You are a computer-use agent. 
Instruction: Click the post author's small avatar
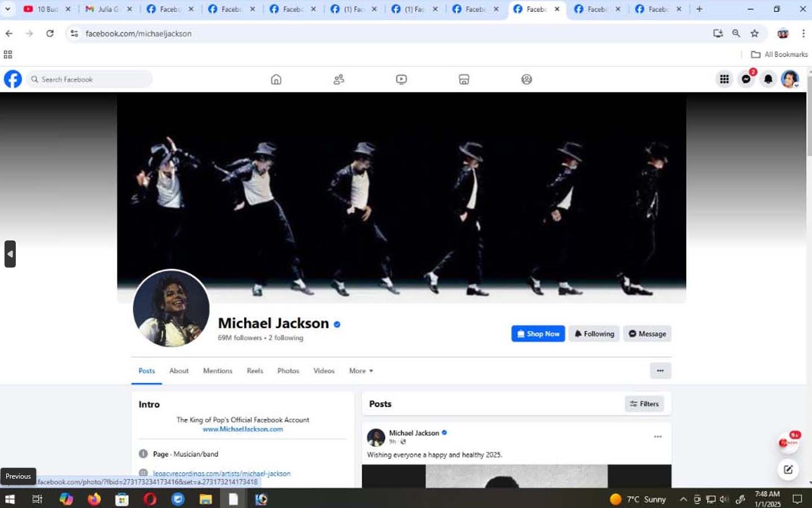point(376,437)
